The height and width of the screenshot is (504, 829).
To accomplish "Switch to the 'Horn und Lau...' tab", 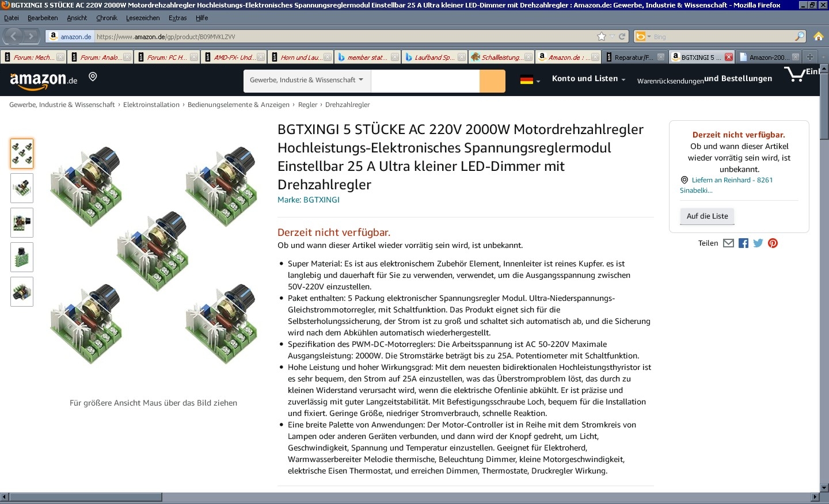I will click(x=301, y=57).
